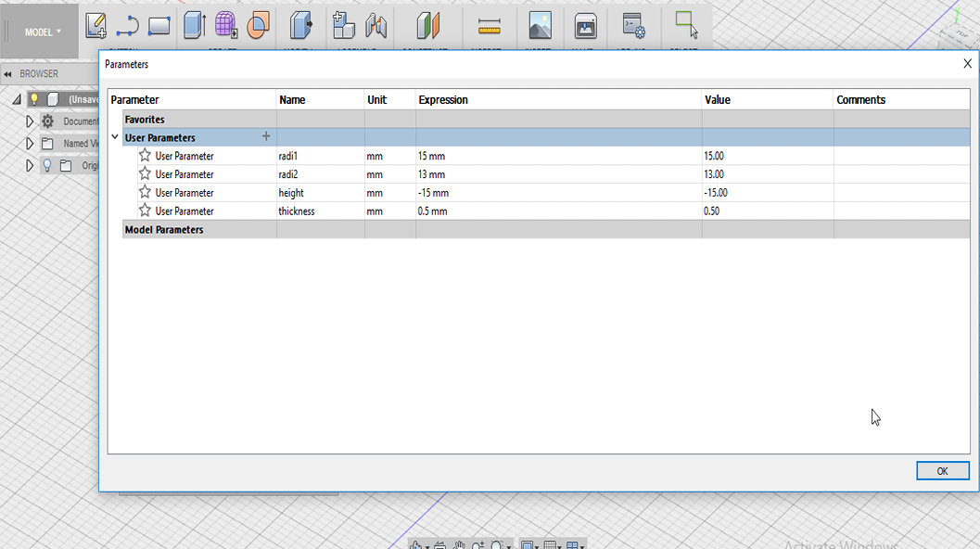Viewport: 980px width, 549px height.
Task: Click the Comments column header
Action: point(901,100)
